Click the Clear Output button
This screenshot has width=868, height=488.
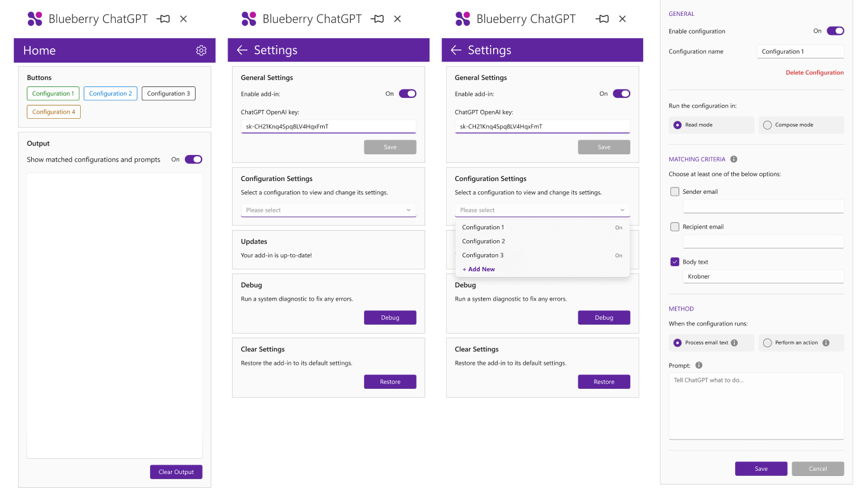pos(176,472)
